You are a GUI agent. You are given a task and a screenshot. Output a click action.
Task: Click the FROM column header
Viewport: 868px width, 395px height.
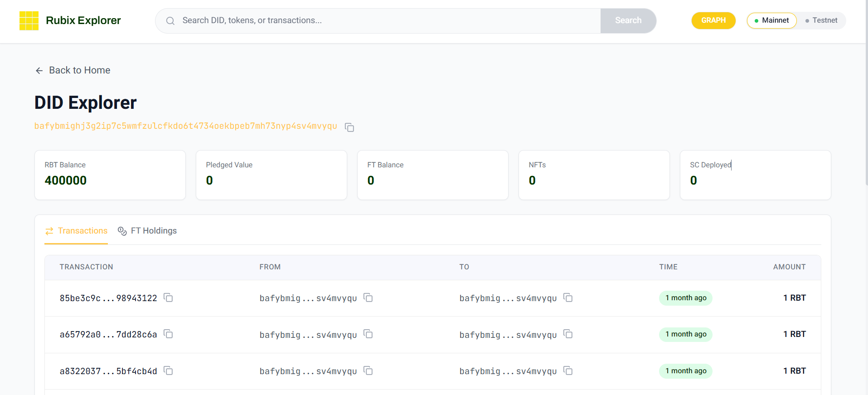[270, 267]
